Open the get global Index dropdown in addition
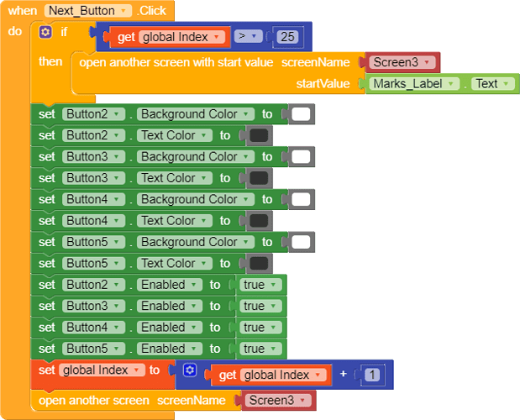 pyautogui.click(x=283, y=375)
